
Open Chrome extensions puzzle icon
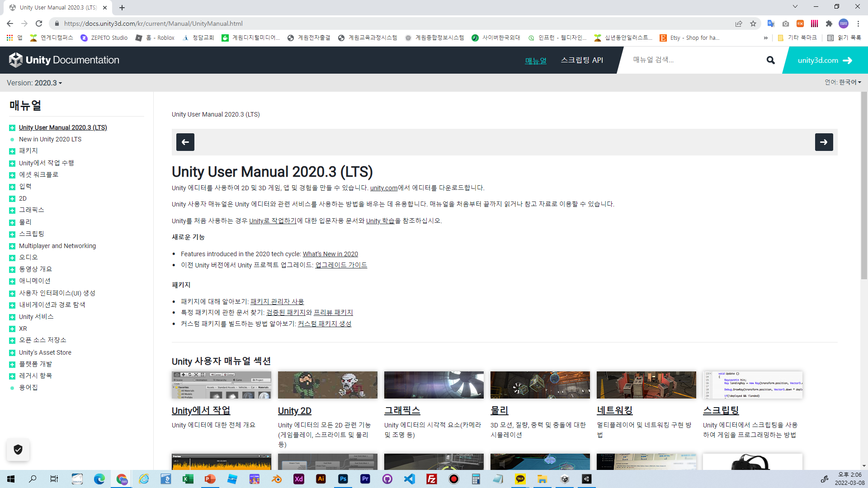(x=829, y=23)
